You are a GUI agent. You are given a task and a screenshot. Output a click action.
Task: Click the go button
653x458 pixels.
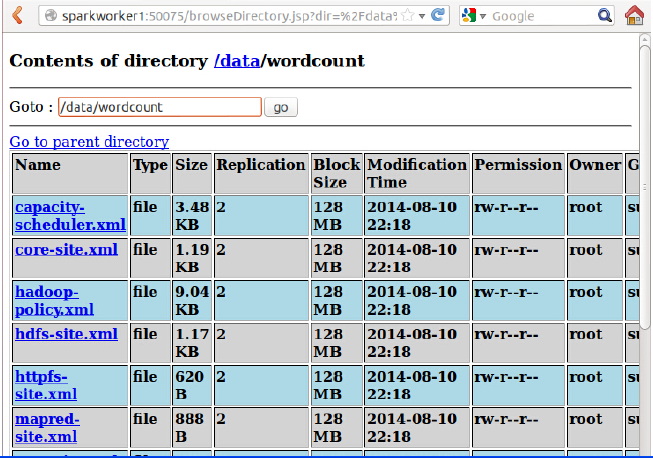click(281, 107)
